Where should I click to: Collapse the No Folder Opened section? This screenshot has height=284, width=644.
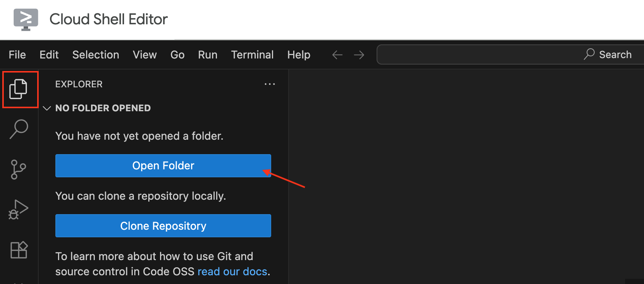47,108
